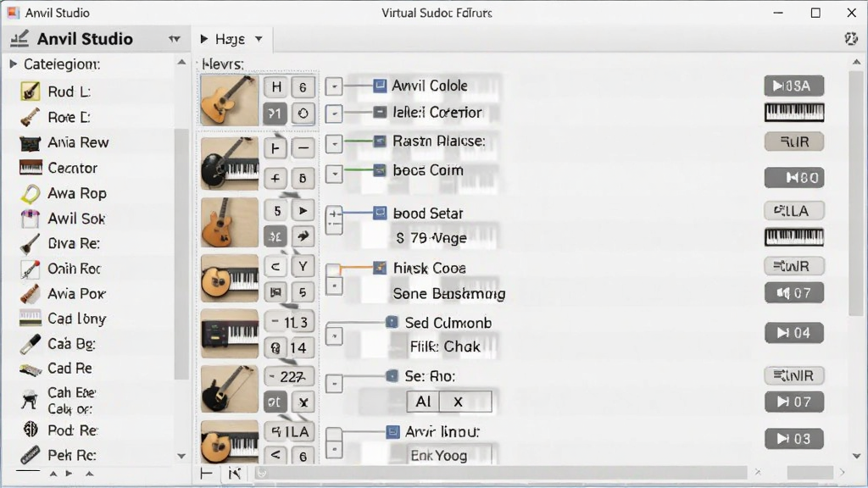Collapse the Se: Rio: row

[x=334, y=384]
